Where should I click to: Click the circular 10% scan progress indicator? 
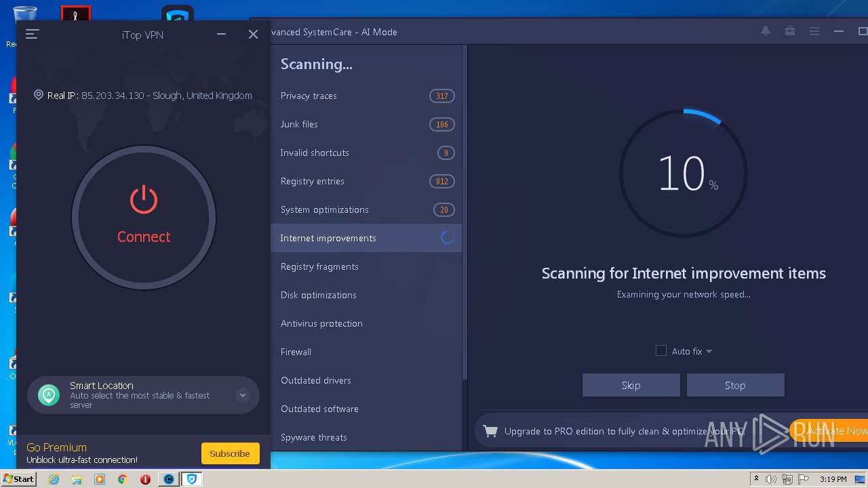(x=684, y=174)
